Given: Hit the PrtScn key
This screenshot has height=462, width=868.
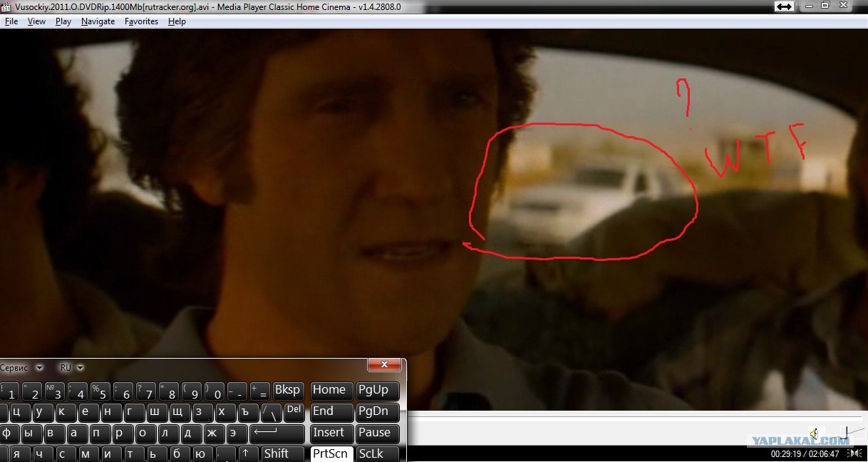Looking at the screenshot, I should pyautogui.click(x=332, y=453).
